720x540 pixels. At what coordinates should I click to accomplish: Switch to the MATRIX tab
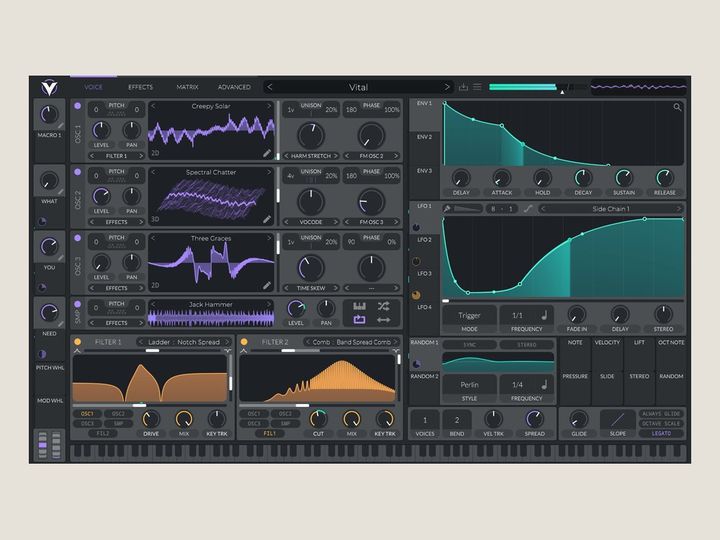tap(187, 87)
